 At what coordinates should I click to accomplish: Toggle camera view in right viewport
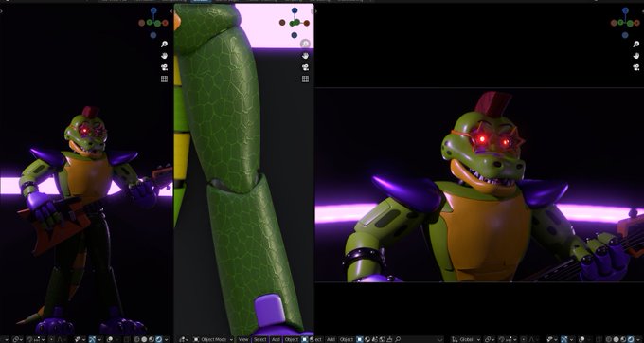pos(636,67)
